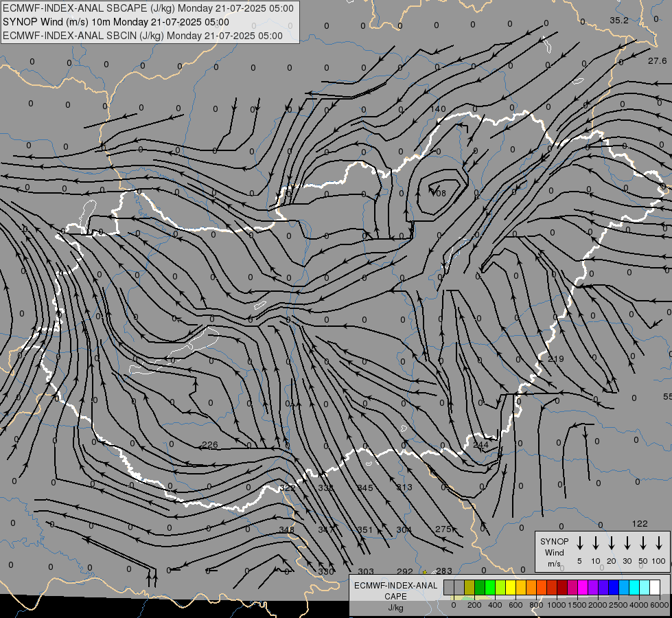
Task: Click the 35.2 value on the map
Action: click(x=619, y=21)
